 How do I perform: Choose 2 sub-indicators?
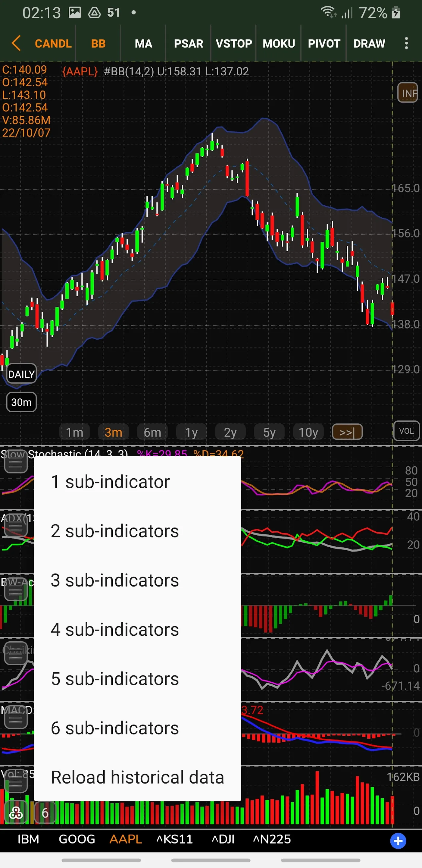pyautogui.click(x=137, y=531)
